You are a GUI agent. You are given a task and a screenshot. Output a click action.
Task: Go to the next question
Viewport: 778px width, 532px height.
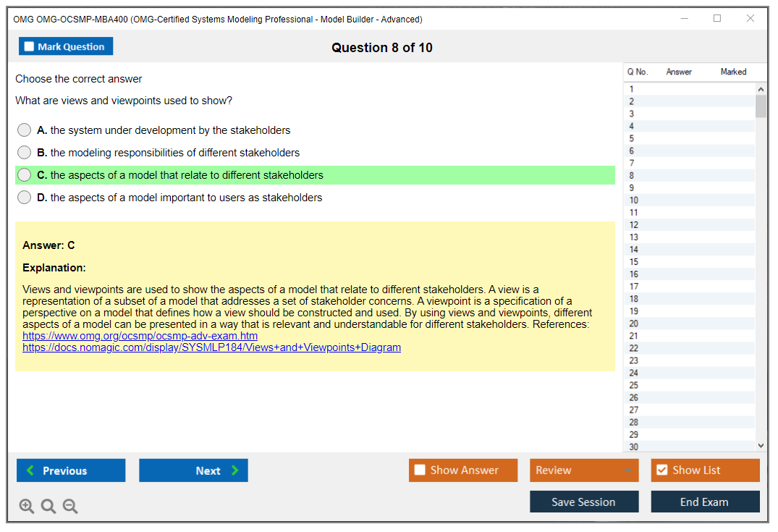click(193, 470)
